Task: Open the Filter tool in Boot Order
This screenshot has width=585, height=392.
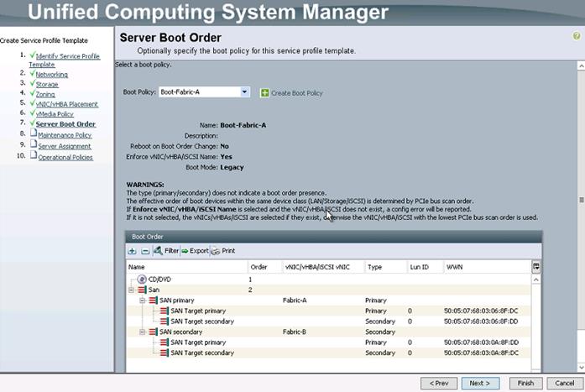Action: click(166, 251)
